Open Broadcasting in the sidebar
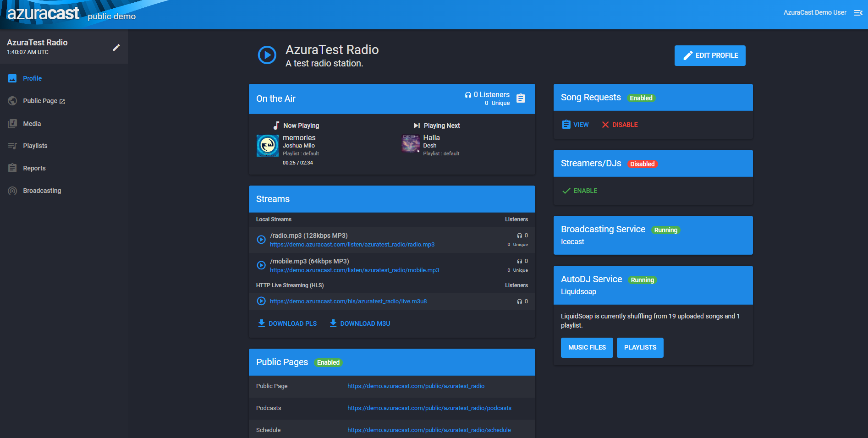The width and height of the screenshot is (868, 438). 42,191
